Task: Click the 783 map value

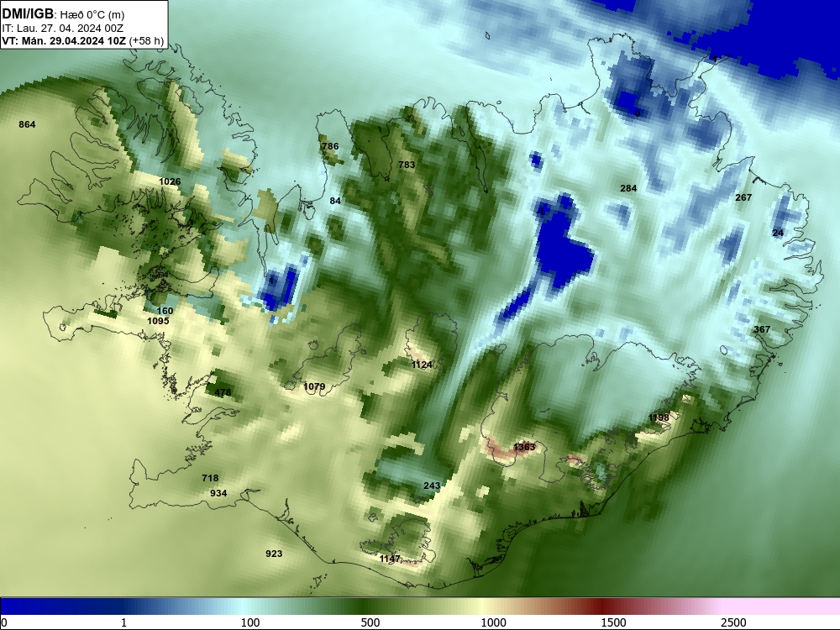Action: (x=407, y=165)
